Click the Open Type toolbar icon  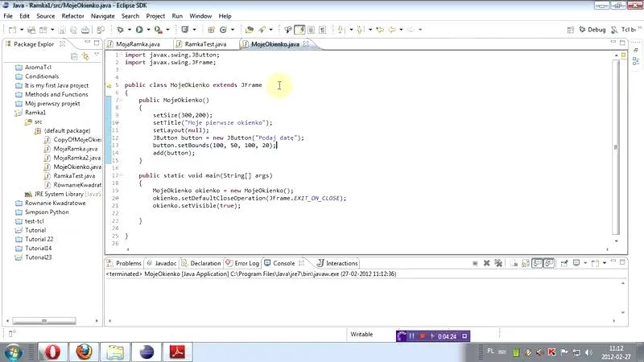[x=249, y=30]
